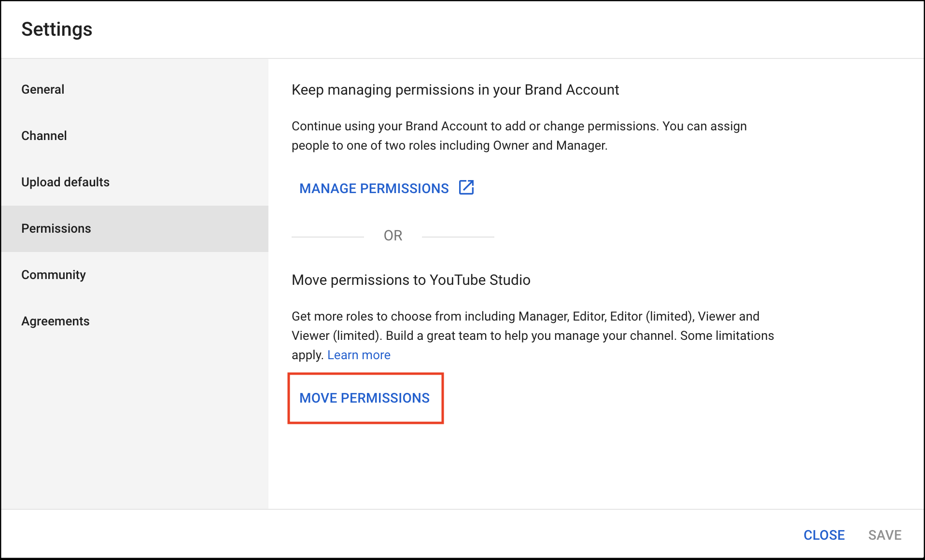Click the external-link icon beside Manage Permissions

[466, 187]
